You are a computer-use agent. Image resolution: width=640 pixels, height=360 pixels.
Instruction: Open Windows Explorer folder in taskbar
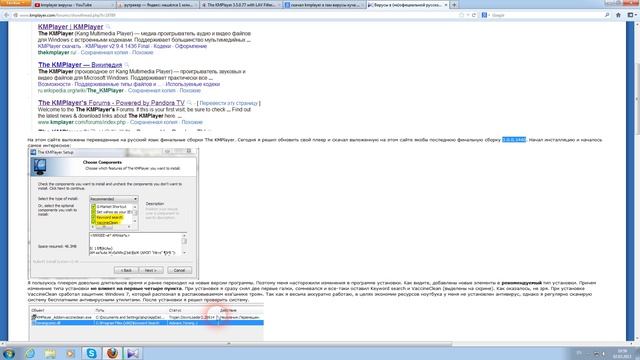(x=50, y=353)
